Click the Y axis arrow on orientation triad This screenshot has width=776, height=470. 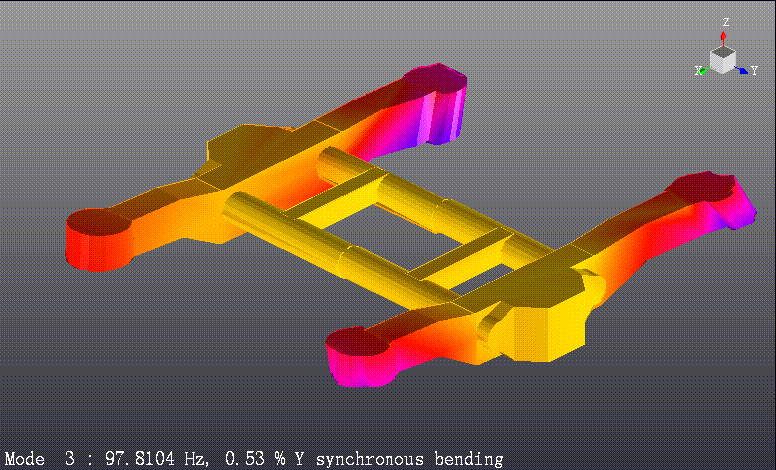point(741,70)
